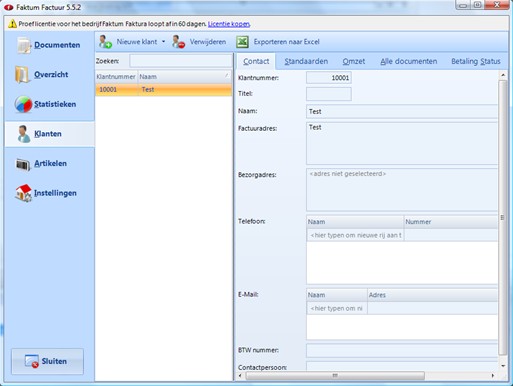The width and height of the screenshot is (513, 386).
Task: Open the Overzicht folder icon
Action: (x=23, y=74)
